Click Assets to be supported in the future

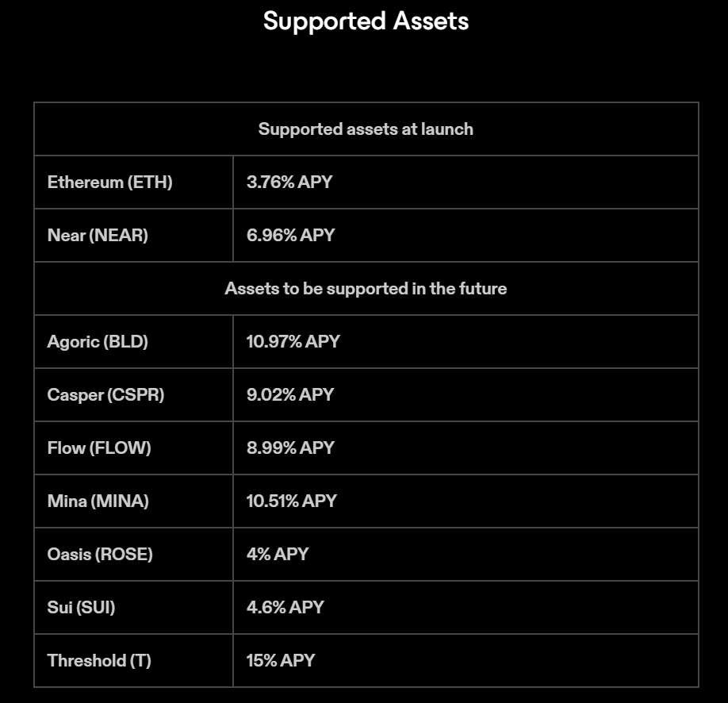coord(366,289)
